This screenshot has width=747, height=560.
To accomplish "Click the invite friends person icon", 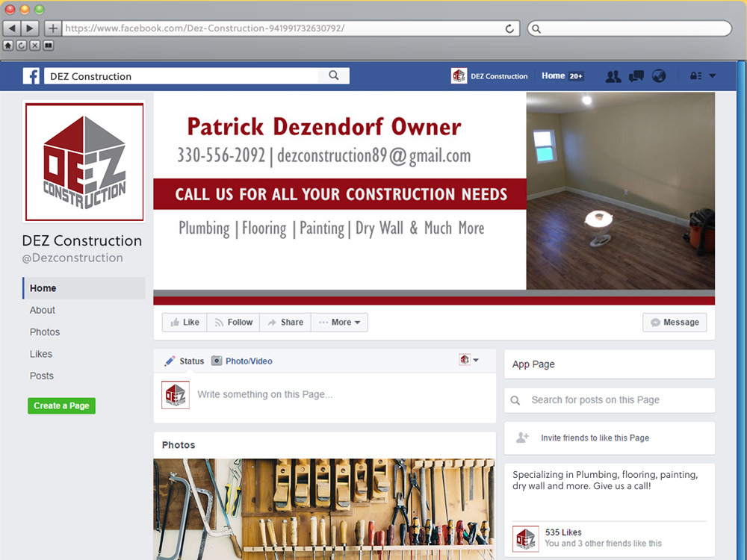I will (x=522, y=438).
